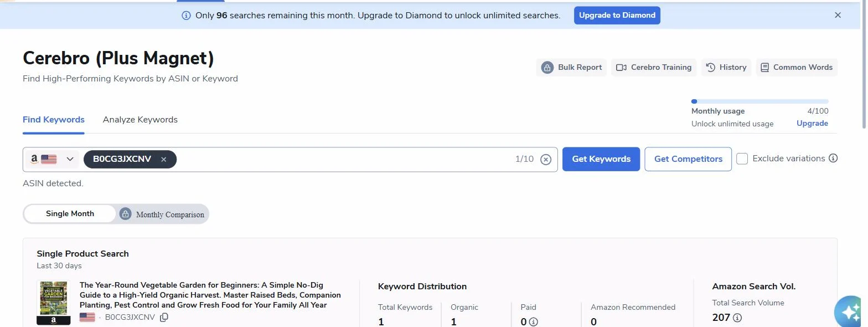This screenshot has width=868, height=327.
Task: Enable the Exclude variations checkbox
Action: tap(742, 159)
